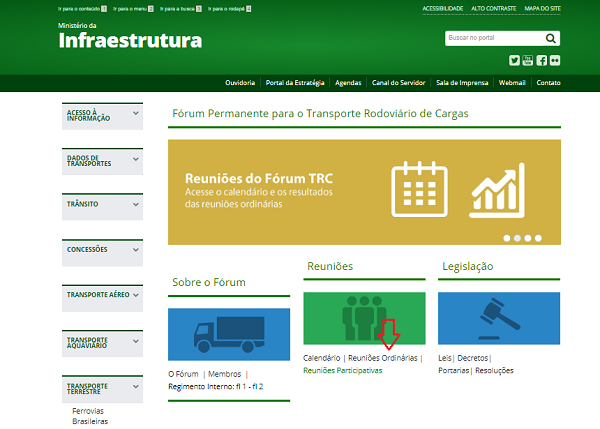Click the gavel legislation image
The height and width of the screenshot is (429, 600).
point(499,318)
